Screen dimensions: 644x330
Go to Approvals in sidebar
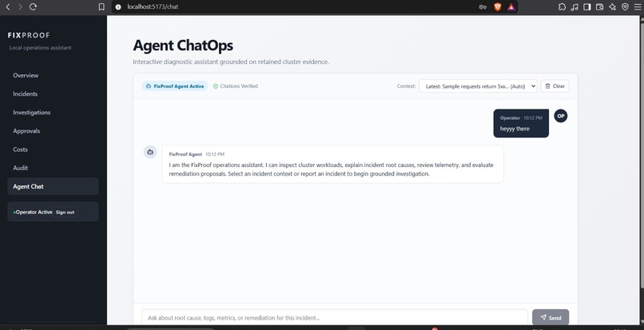coord(53,131)
